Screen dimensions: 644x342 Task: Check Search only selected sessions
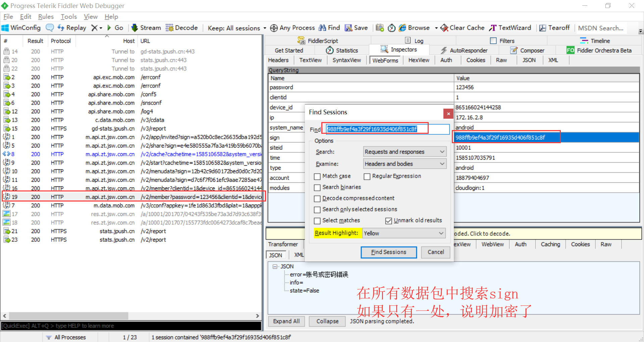[x=317, y=210]
